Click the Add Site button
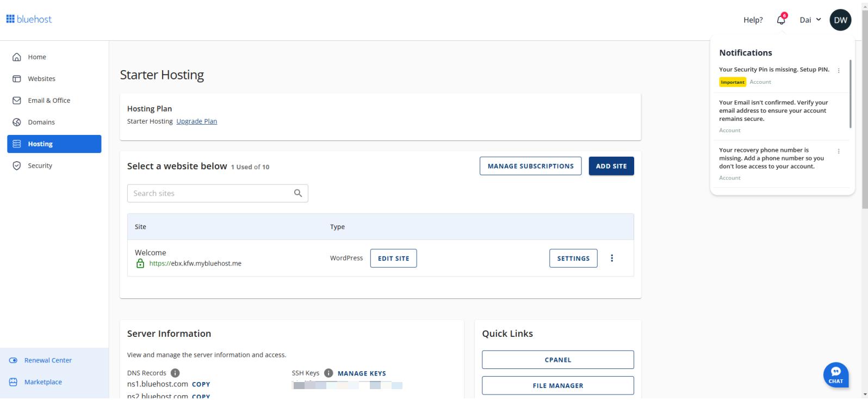Viewport: 868px width, 400px height. coord(611,166)
